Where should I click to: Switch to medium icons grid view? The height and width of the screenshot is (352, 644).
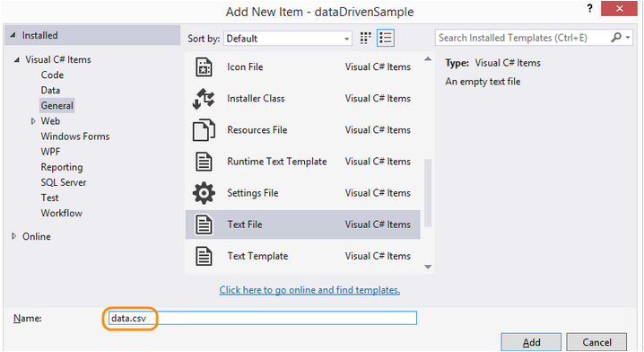pyautogui.click(x=366, y=39)
